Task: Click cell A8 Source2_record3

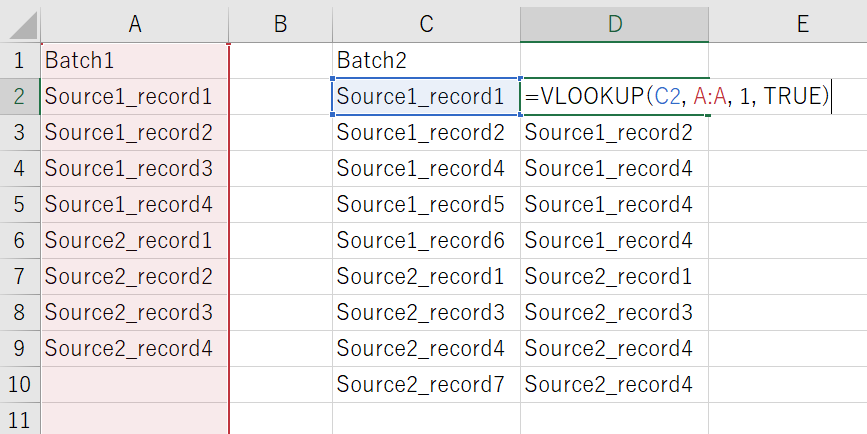Action: pyautogui.click(x=134, y=312)
